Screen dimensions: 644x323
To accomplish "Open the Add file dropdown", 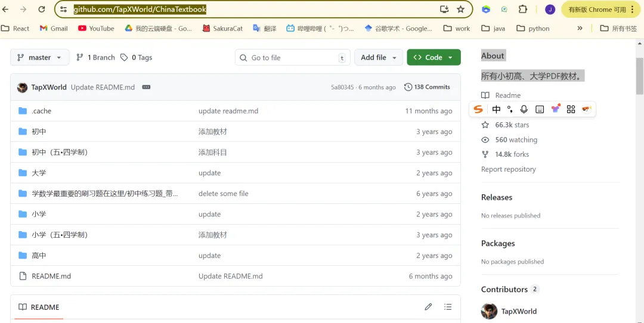I will [x=378, y=57].
